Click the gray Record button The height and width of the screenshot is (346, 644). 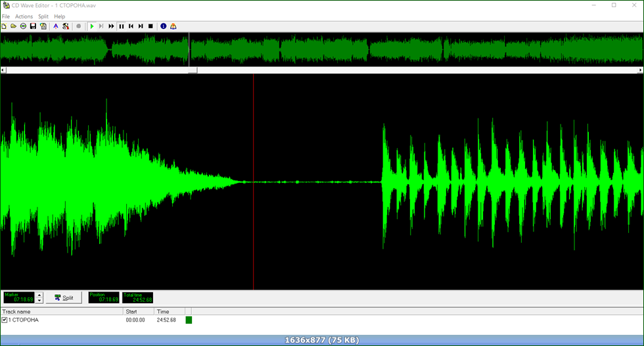[78, 26]
